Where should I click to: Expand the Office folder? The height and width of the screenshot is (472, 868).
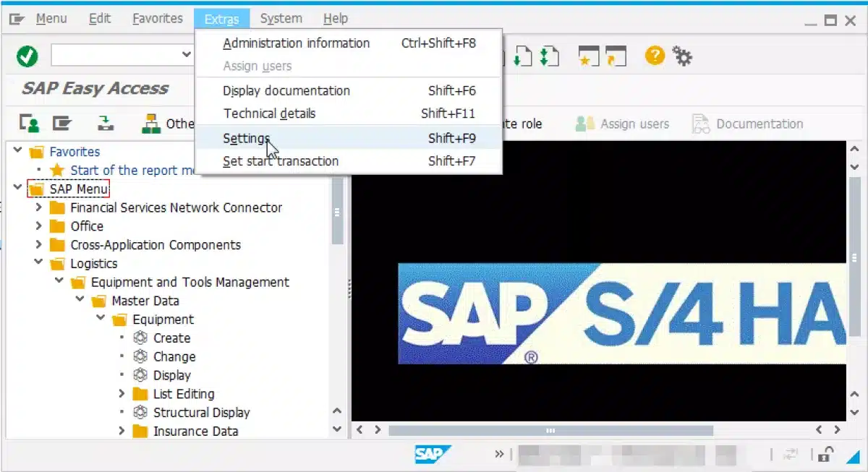[x=39, y=226]
